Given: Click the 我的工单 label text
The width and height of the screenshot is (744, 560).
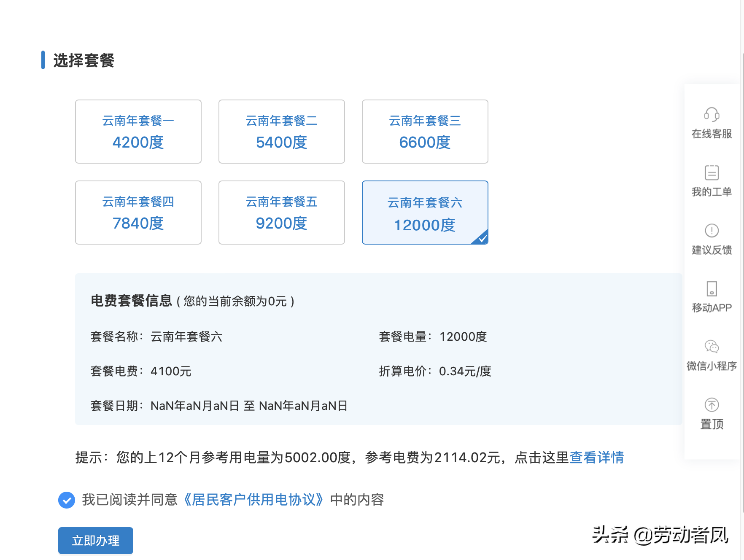Looking at the screenshot, I should pyautogui.click(x=712, y=192).
